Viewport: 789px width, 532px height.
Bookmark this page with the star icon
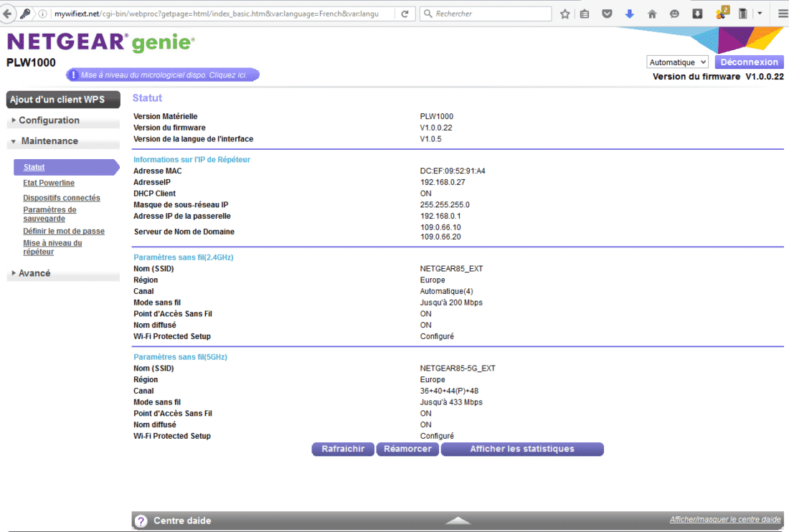[x=565, y=14]
